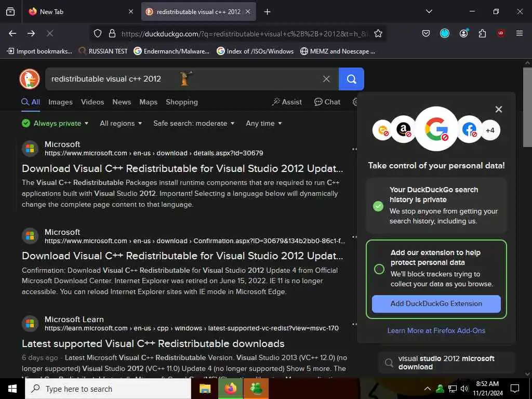Click the cyan circular extension icon in toolbar

point(445,33)
